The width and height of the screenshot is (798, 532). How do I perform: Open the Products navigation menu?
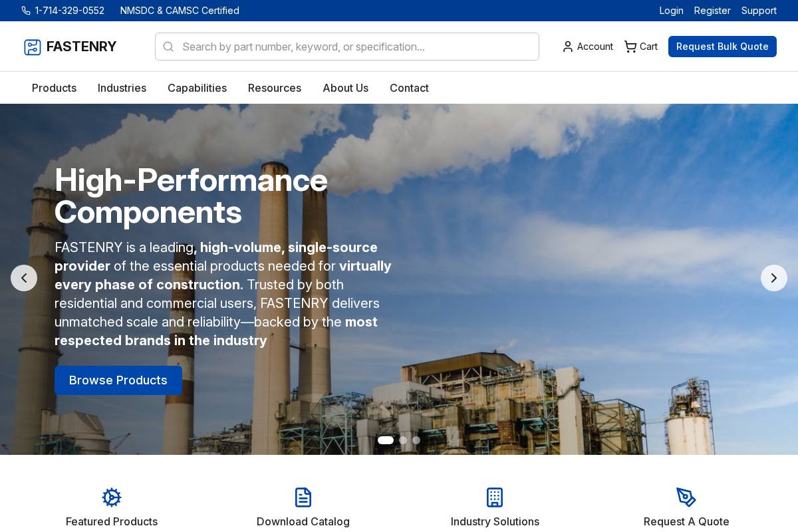click(54, 88)
